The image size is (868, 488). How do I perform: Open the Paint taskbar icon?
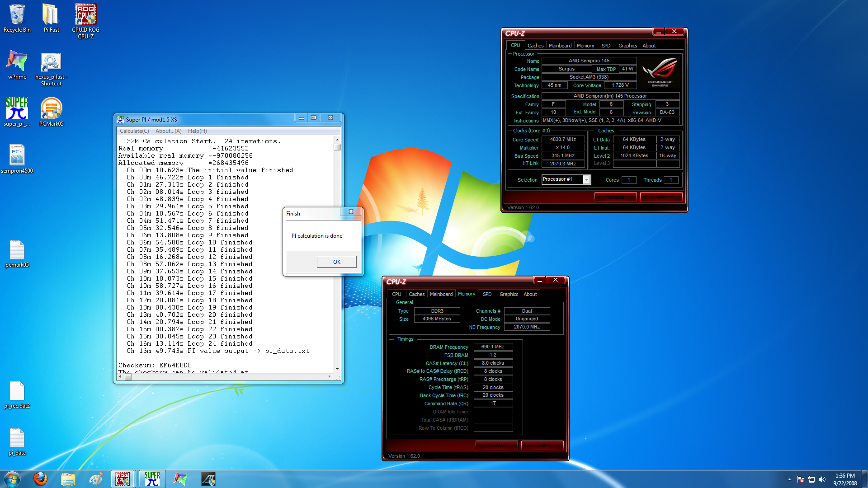coord(95,479)
